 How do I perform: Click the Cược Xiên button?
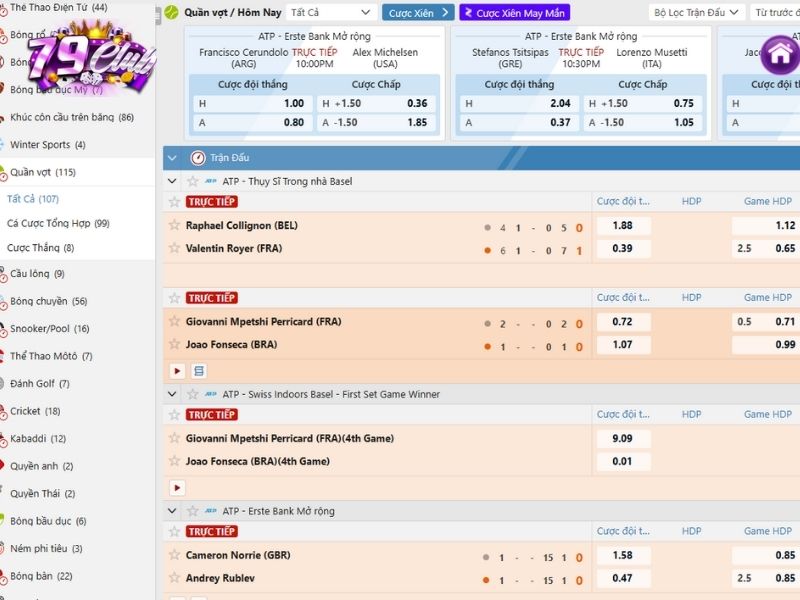pyautogui.click(x=418, y=13)
